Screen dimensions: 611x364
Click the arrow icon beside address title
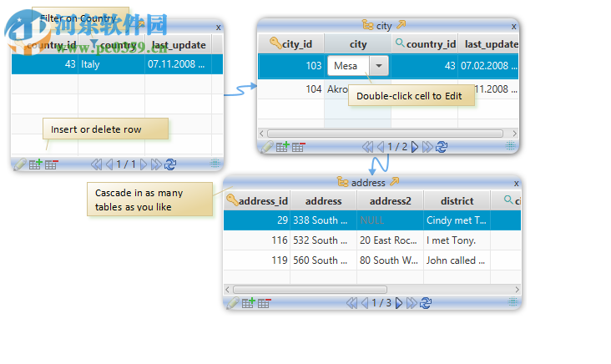394,182
